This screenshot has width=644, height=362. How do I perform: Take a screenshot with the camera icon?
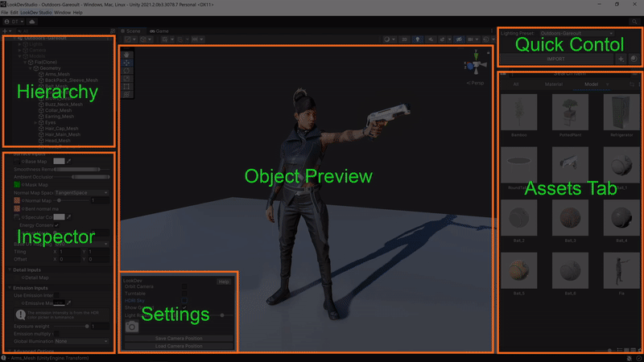coord(132,327)
